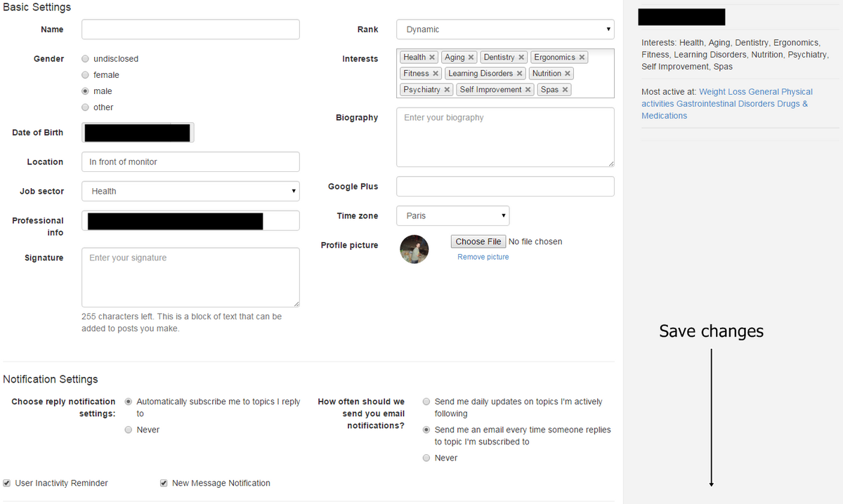The image size is (843, 504).
Task: Select female gender option
Action: tap(86, 75)
